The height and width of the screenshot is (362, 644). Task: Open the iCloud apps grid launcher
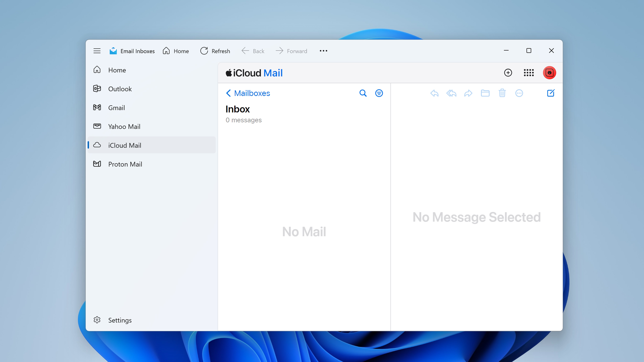(x=529, y=73)
